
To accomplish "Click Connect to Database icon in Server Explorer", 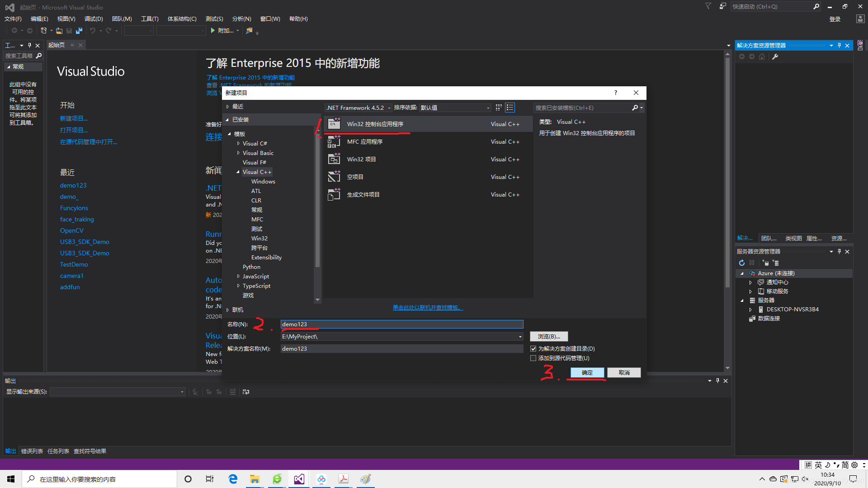I will click(x=765, y=263).
